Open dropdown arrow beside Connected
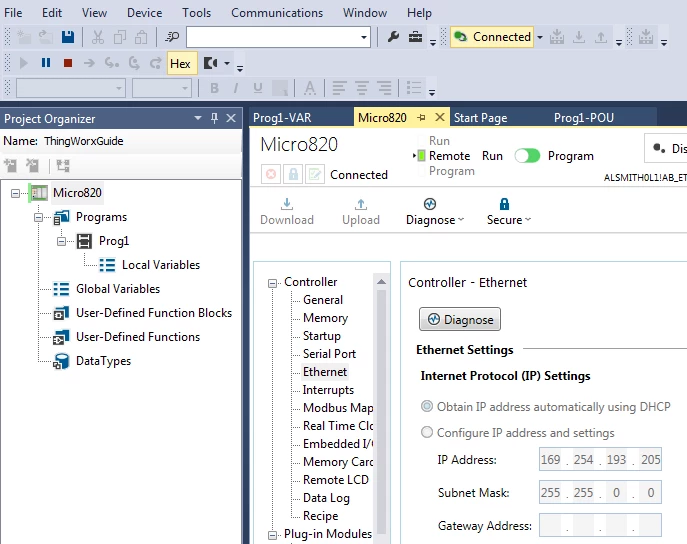687x544 pixels. (540, 37)
